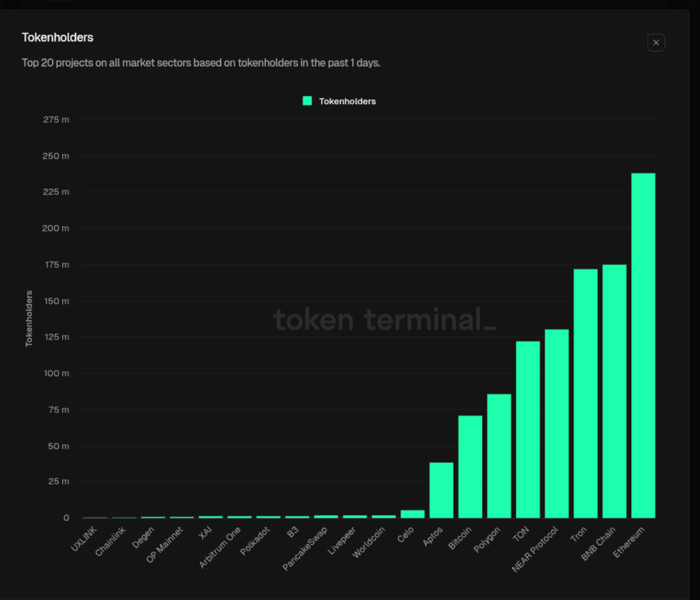Select the NEAR Protocol bar

(556, 424)
